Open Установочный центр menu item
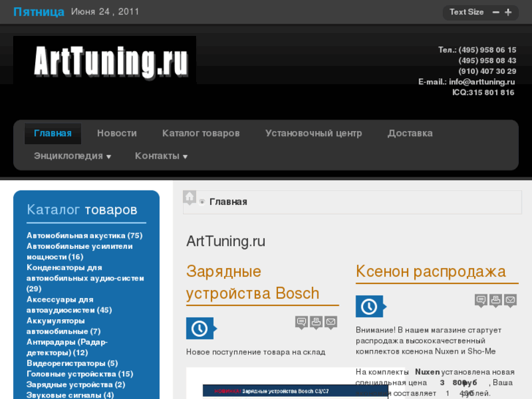Viewport: 532px width, 399px height. [313, 133]
